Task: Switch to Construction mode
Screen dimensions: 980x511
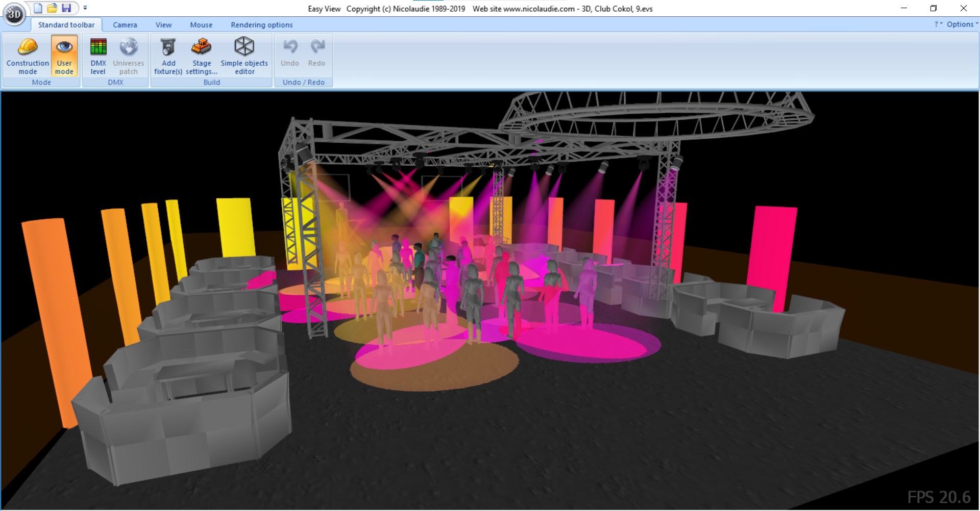Action: click(28, 56)
